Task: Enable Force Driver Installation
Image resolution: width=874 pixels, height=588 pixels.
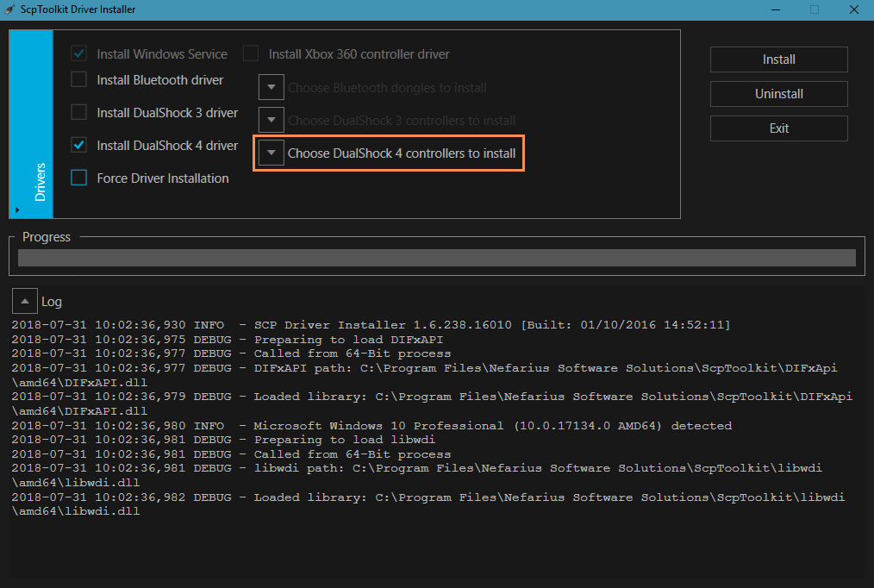Action: [79, 178]
